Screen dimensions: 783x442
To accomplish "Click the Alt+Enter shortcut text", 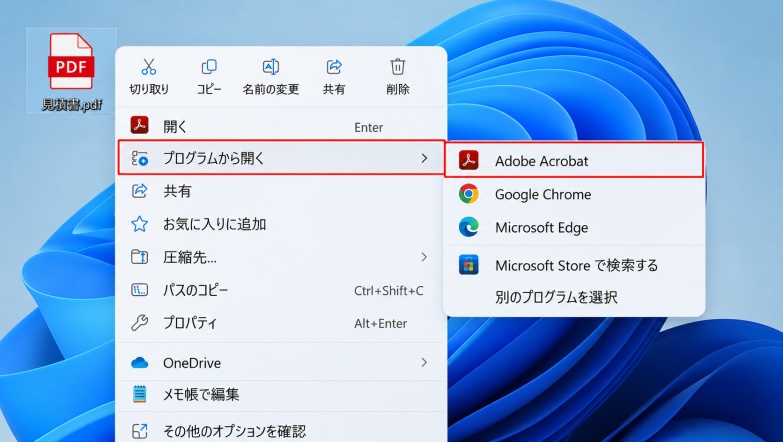I will coord(381,324).
